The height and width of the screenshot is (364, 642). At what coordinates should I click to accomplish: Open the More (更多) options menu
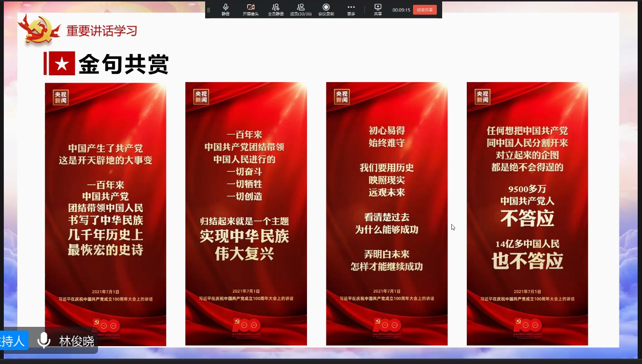351,9
